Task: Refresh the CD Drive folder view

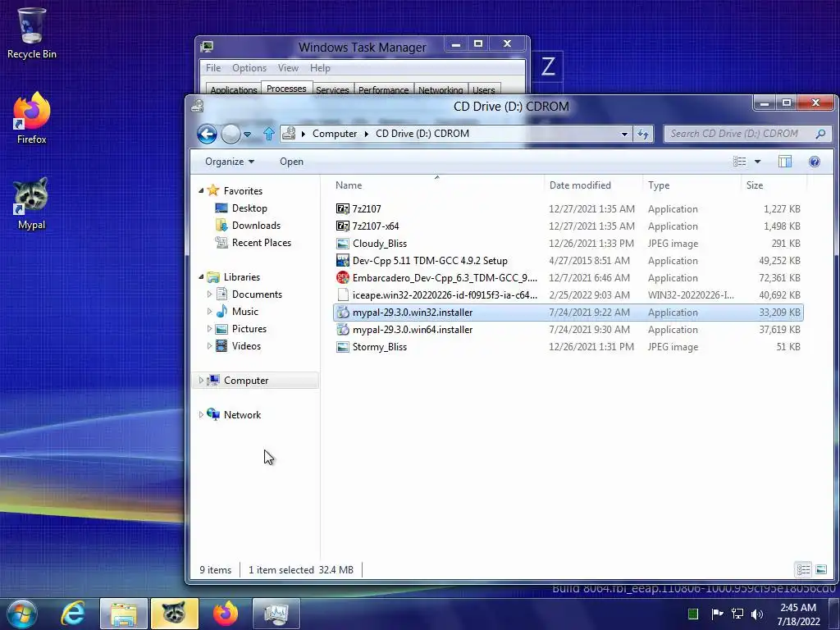Action: click(643, 134)
